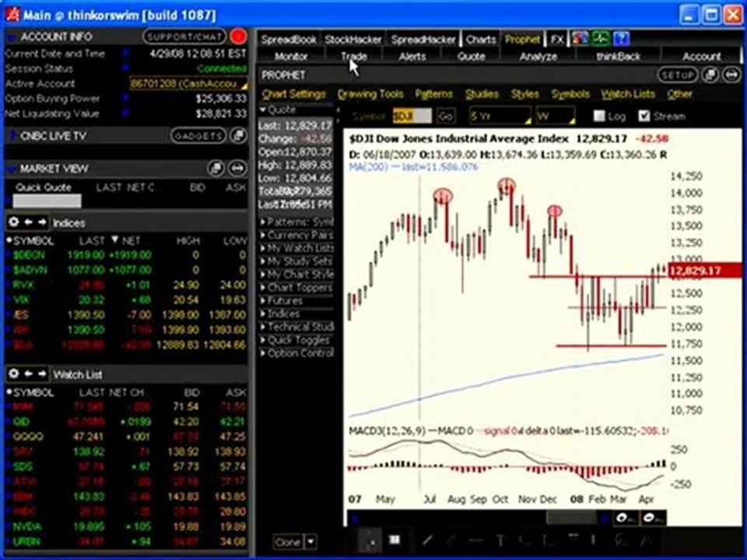Click the Clone button
The height and width of the screenshot is (560, 747).
tap(288, 541)
